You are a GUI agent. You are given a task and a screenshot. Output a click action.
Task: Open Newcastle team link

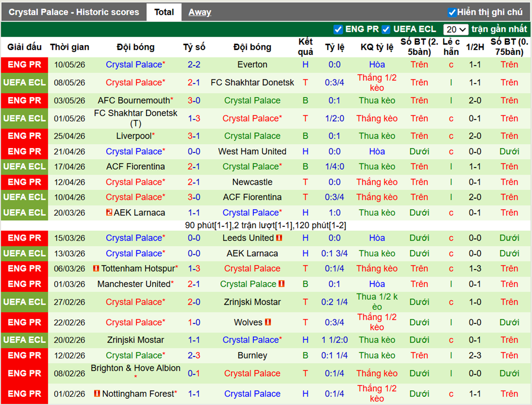252,182
